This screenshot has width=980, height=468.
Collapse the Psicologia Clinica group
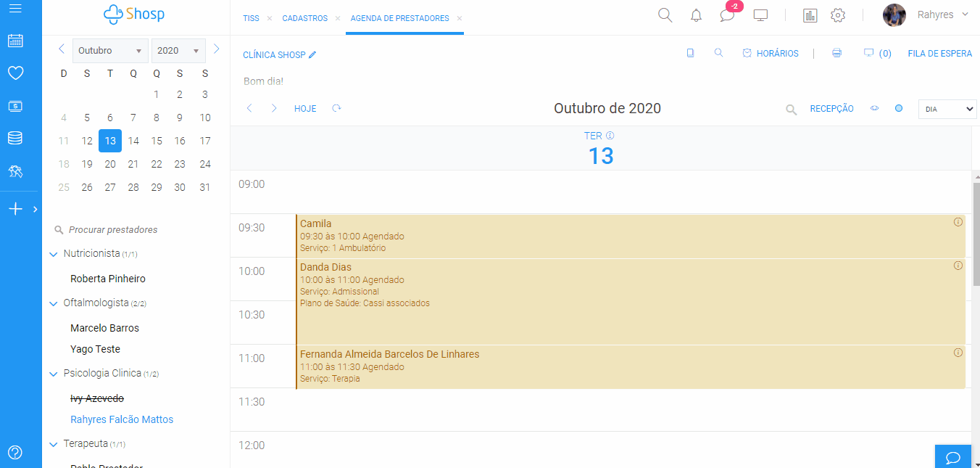point(53,374)
